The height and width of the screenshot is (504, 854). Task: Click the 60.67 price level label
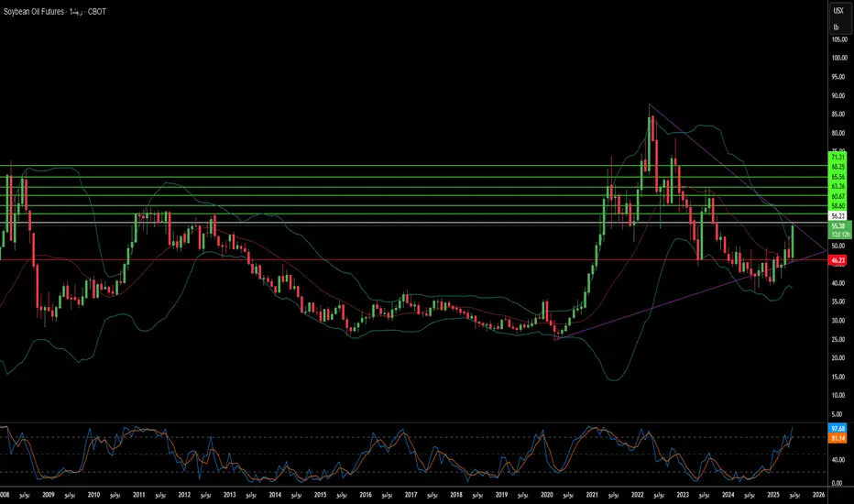[838, 196]
